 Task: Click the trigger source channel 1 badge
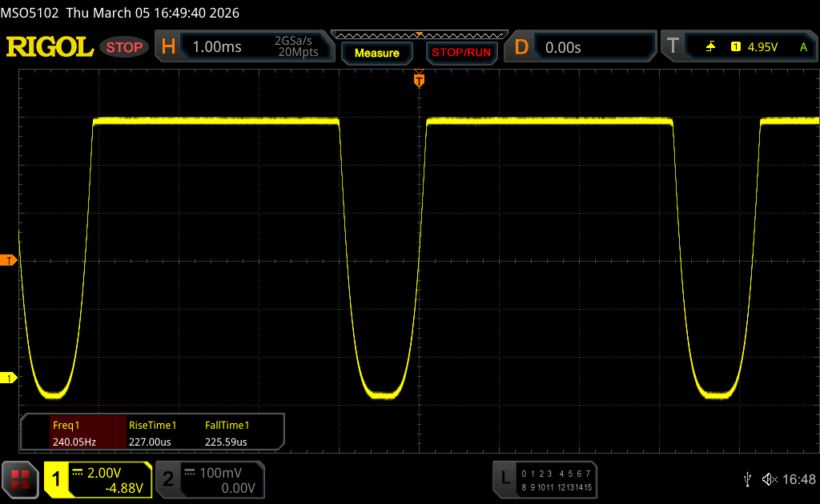tap(736, 47)
